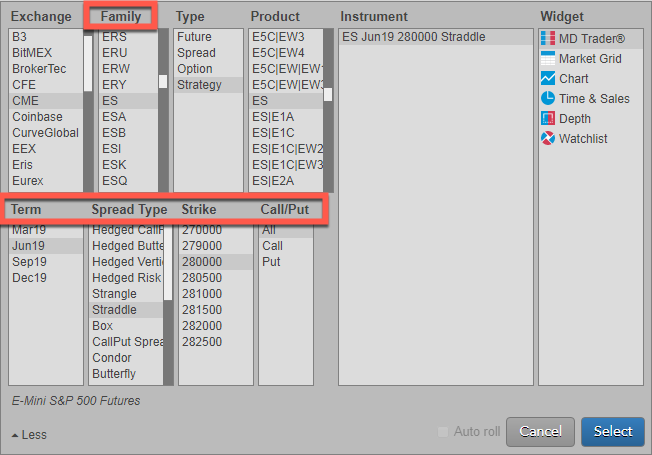Select ES Jun19 280000 Straddle instrument
The width and height of the screenshot is (652, 455).
436,37
